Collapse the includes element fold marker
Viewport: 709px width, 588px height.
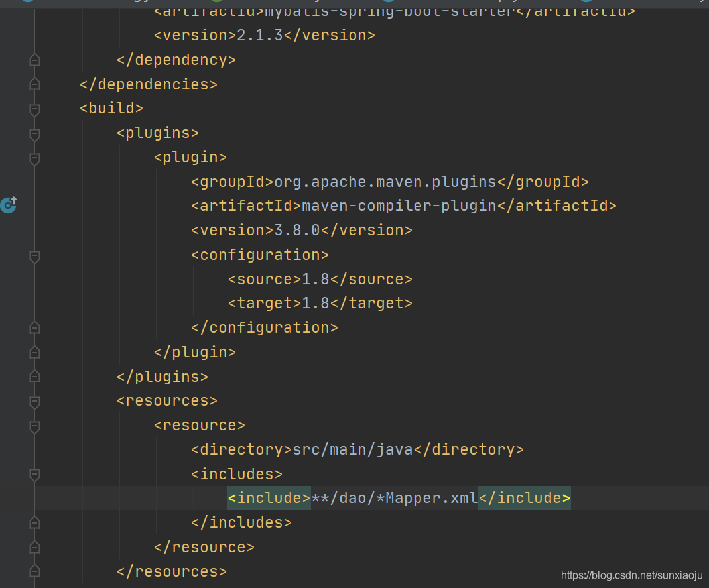(x=34, y=475)
